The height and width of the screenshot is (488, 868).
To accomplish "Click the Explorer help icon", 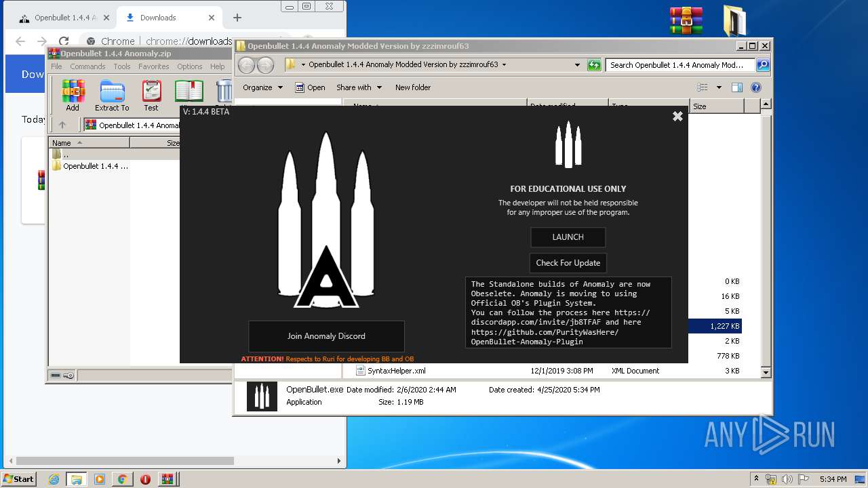I will [x=756, y=87].
